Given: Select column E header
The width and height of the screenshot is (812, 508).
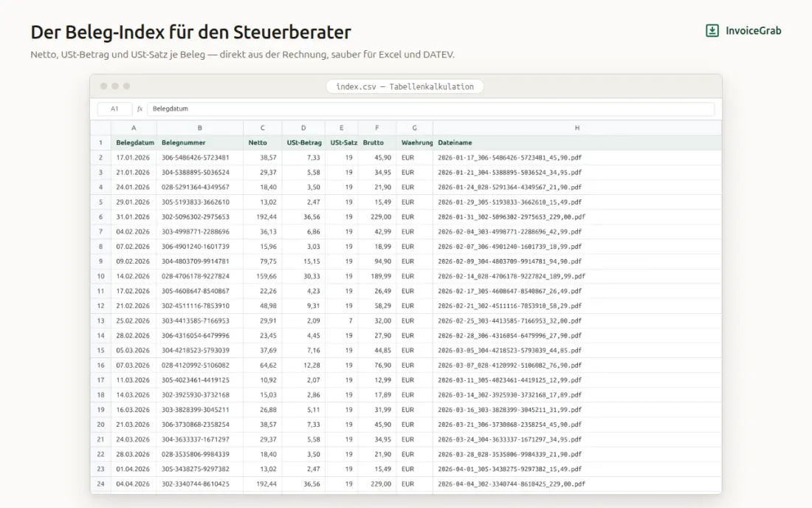Looking at the screenshot, I should point(341,128).
